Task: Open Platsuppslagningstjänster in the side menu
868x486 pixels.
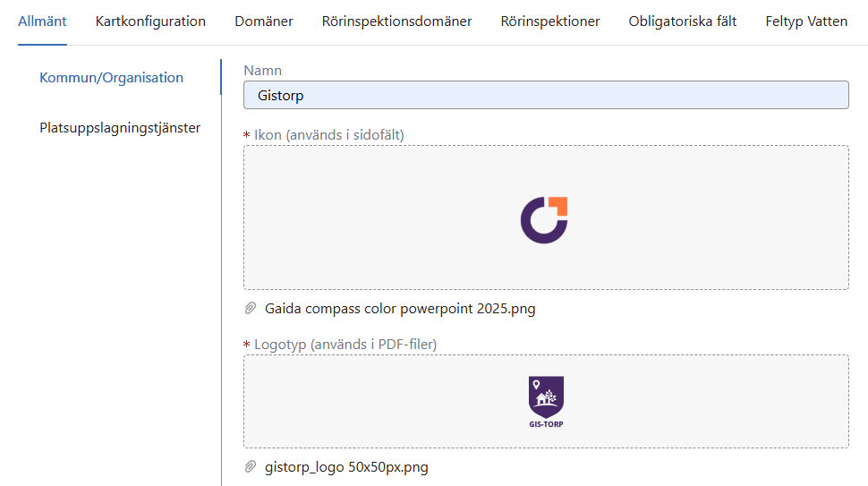Action: (x=120, y=128)
